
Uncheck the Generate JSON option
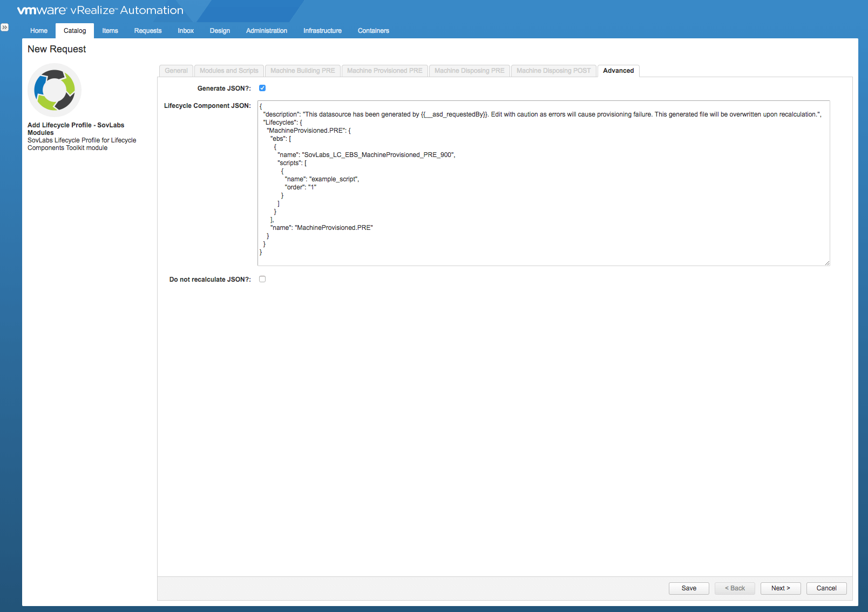pyautogui.click(x=262, y=88)
